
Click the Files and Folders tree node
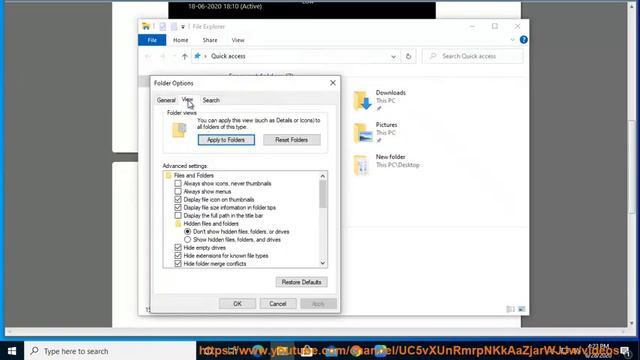(x=193, y=176)
